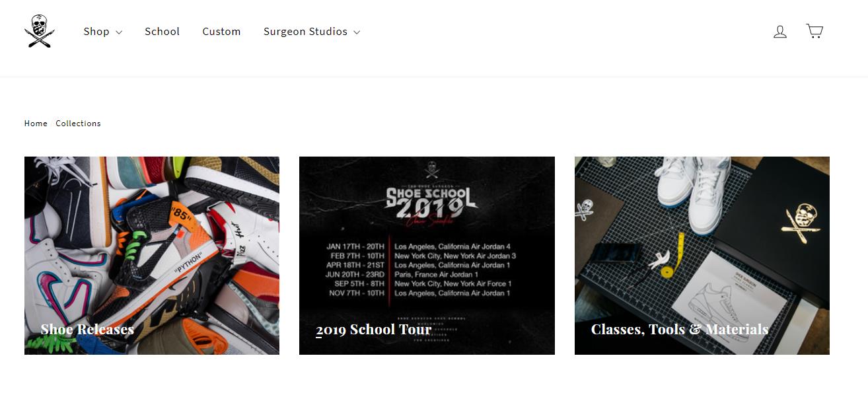Open the Custom menu item
This screenshot has height=401, width=868.
point(221,32)
